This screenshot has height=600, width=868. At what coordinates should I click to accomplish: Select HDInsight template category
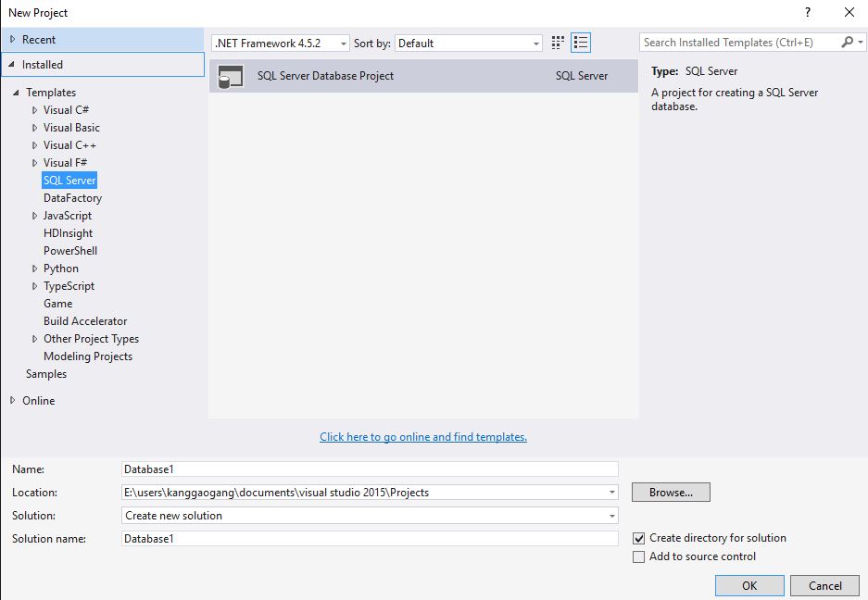pyautogui.click(x=69, y=233)
